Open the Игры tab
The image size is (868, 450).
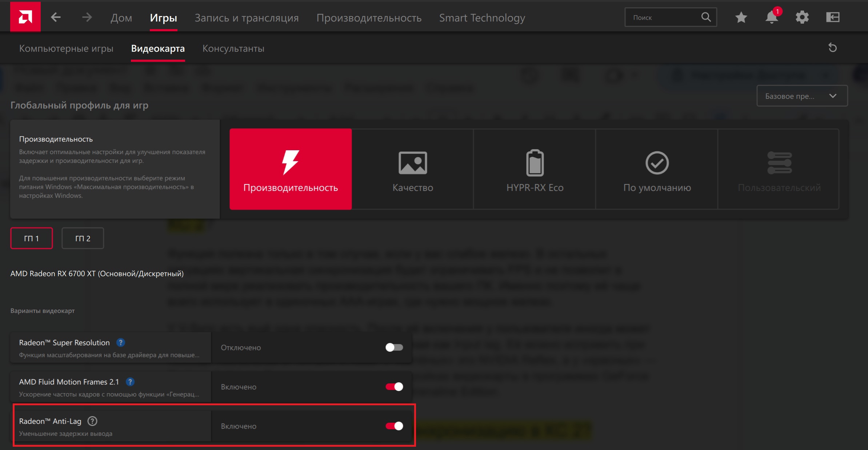tap(164, 17)
